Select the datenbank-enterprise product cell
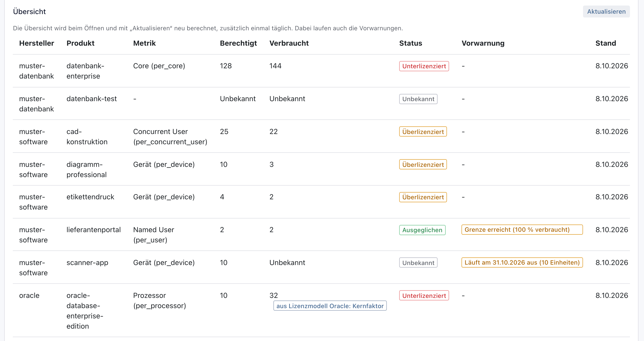Viewport: 644px width, 341px height. point(85,71)
